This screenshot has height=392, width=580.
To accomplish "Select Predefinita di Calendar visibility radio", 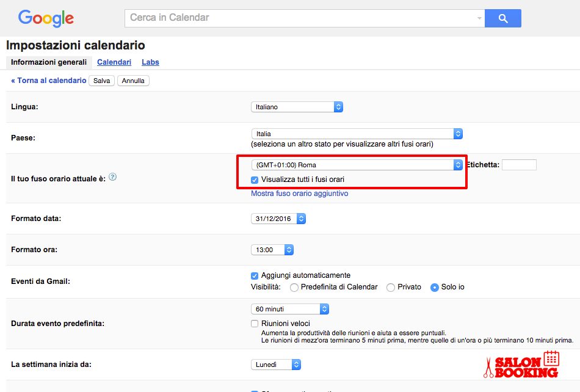I will 294,288.
